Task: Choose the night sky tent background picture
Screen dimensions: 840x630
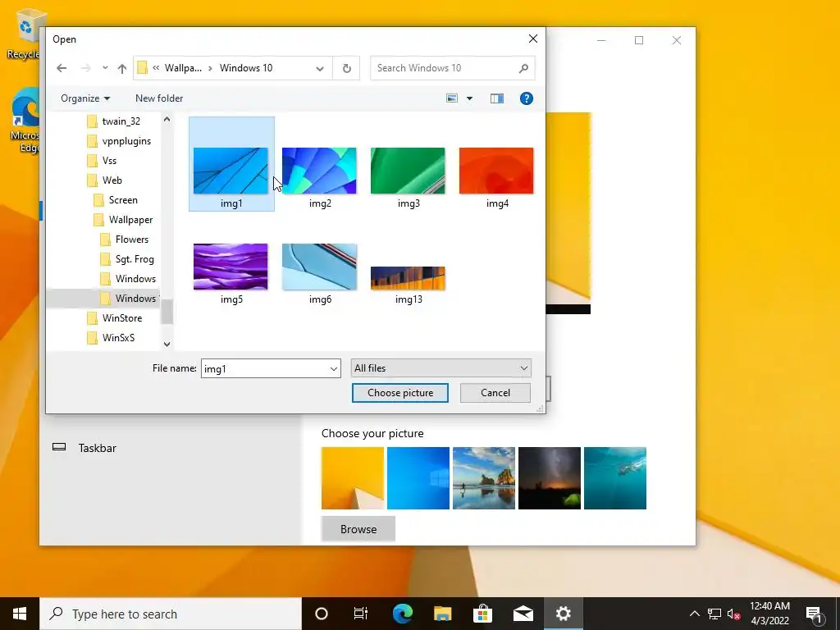Action: pos(550,478)
